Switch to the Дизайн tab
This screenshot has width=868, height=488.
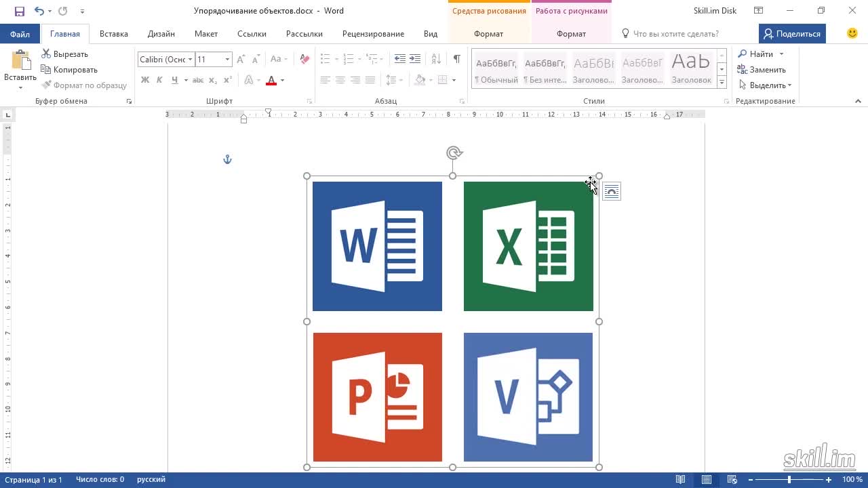161,34
